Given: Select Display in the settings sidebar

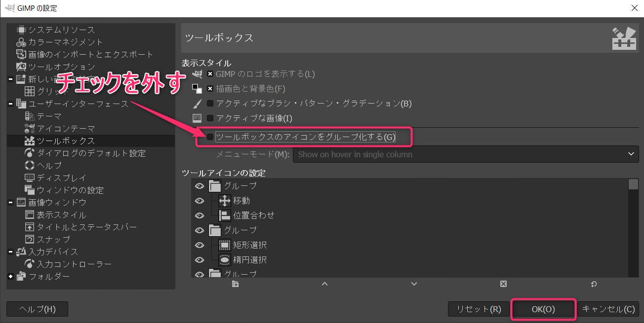Looking at the screenshot, I should 61,178.
